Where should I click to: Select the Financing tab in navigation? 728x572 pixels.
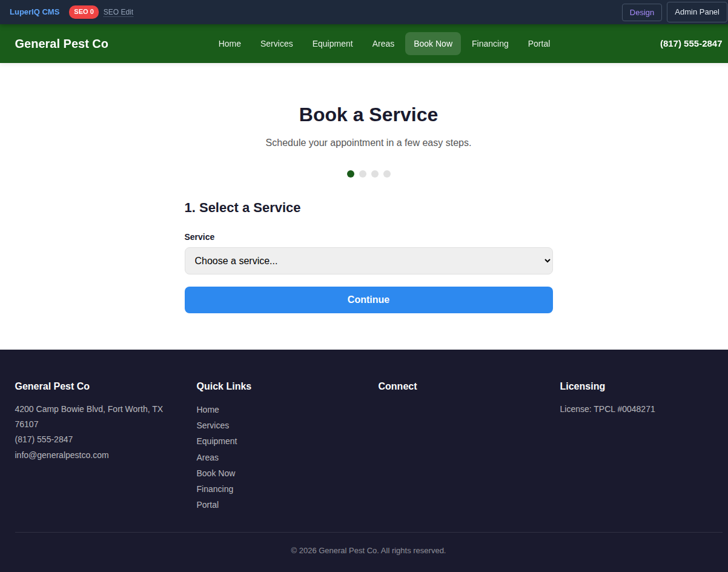(490, 43)
